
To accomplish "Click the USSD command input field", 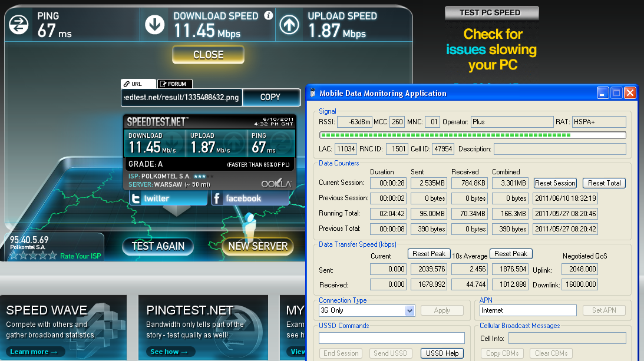I will pyautogui.click(x=392, y=338).
